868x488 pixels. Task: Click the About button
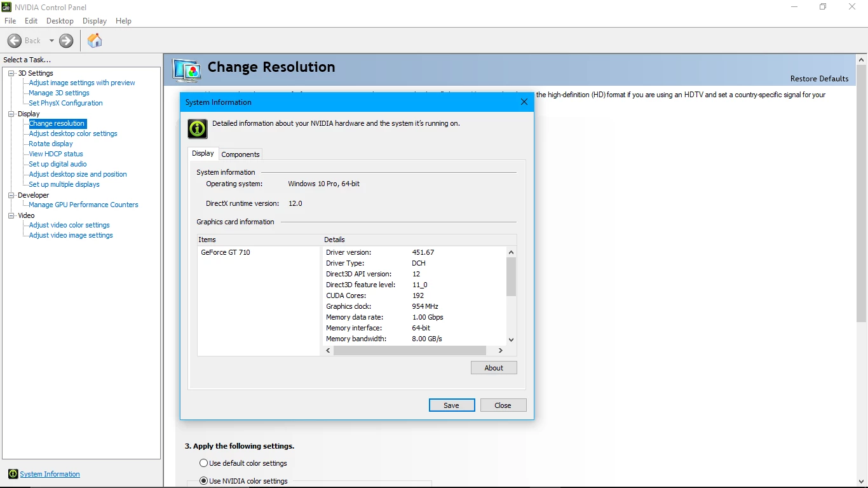coord(494,368)
